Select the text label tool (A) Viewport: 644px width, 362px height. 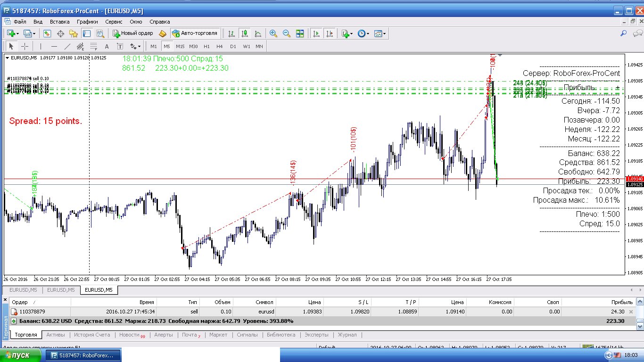107,46
